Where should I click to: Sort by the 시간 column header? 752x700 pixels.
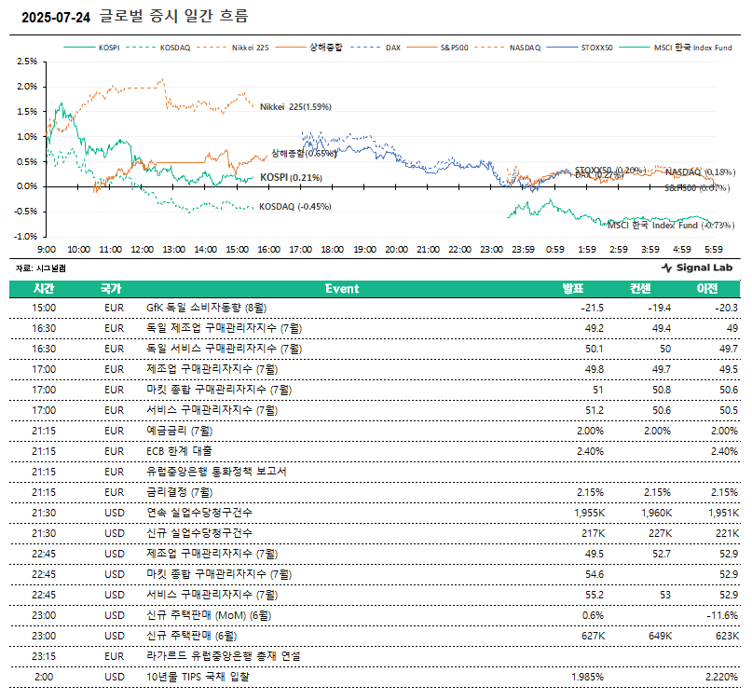coord(44,289)
